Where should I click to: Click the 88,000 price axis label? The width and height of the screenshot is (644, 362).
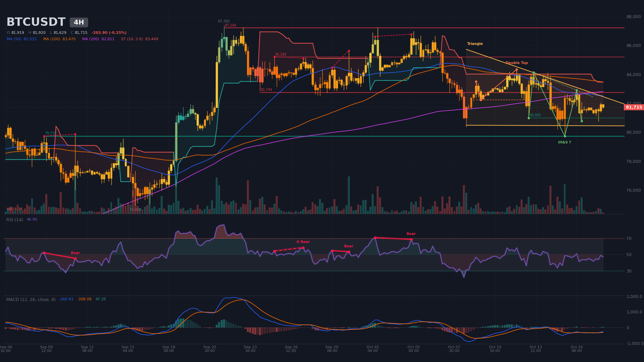point(634,16)
